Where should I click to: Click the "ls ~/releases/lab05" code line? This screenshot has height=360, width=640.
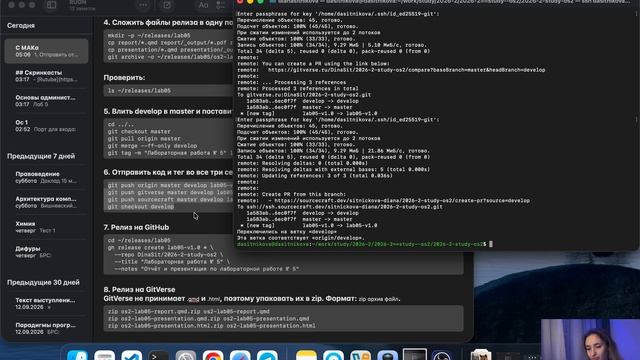pos(139,91)
